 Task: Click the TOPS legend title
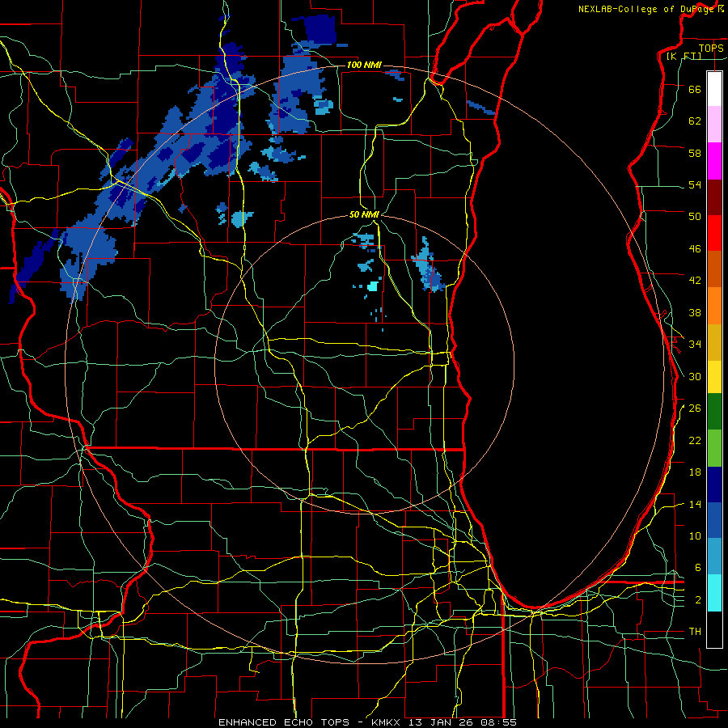pos(711,48)
